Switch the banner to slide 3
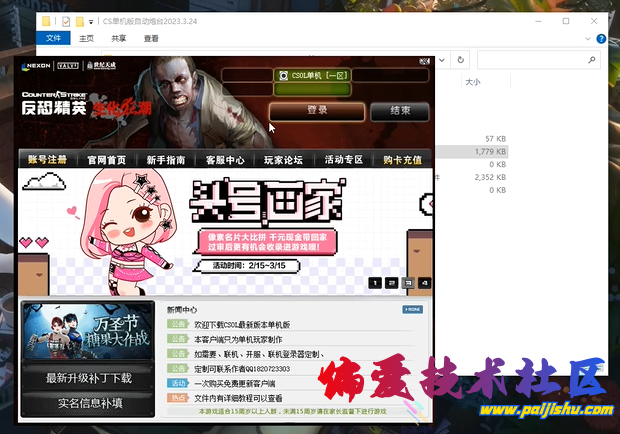Viewport: 620px width, 434px height. click(x=408, y=283)
